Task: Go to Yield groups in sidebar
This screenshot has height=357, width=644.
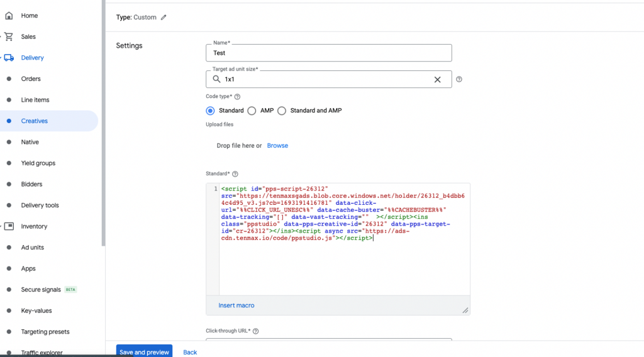Action: pyautogui.click(x=38, y=163)
